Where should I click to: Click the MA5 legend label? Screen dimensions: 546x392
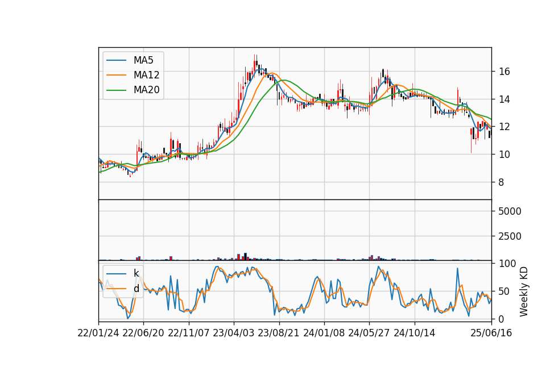[x=143, y=60]
